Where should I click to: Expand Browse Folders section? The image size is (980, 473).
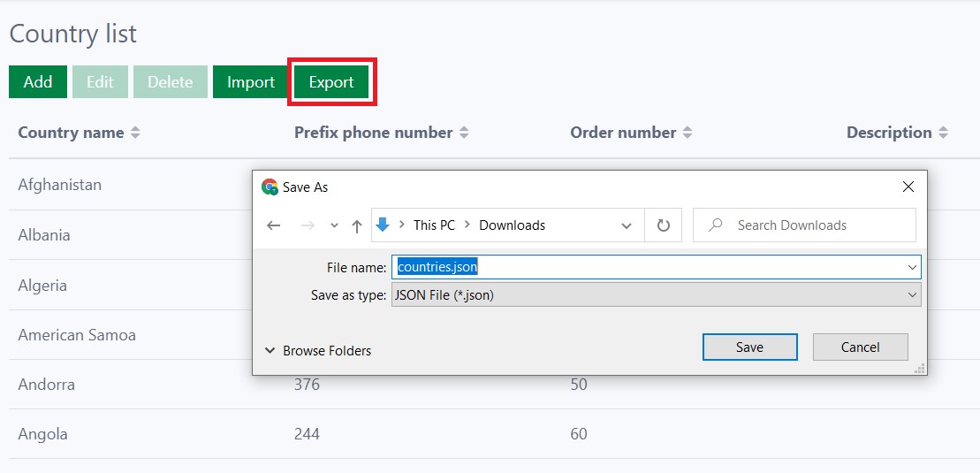pyautogui.click(x=318, y=351)
